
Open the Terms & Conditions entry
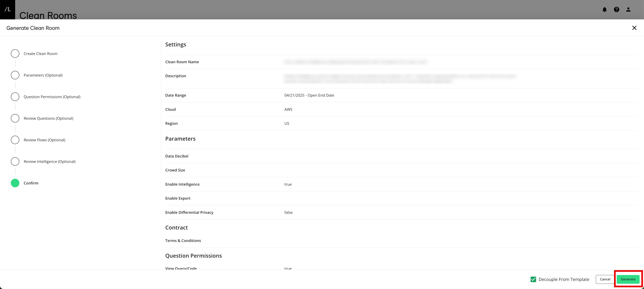click(x=183, y=240)
